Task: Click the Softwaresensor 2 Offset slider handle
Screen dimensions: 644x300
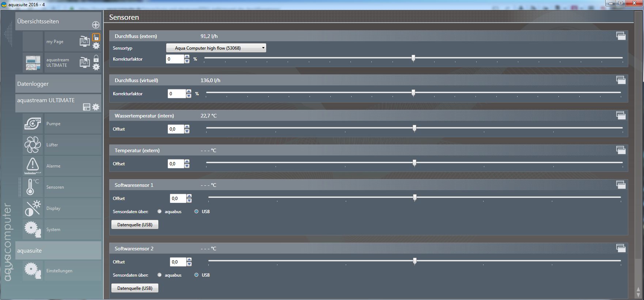Action: point(415,261)
